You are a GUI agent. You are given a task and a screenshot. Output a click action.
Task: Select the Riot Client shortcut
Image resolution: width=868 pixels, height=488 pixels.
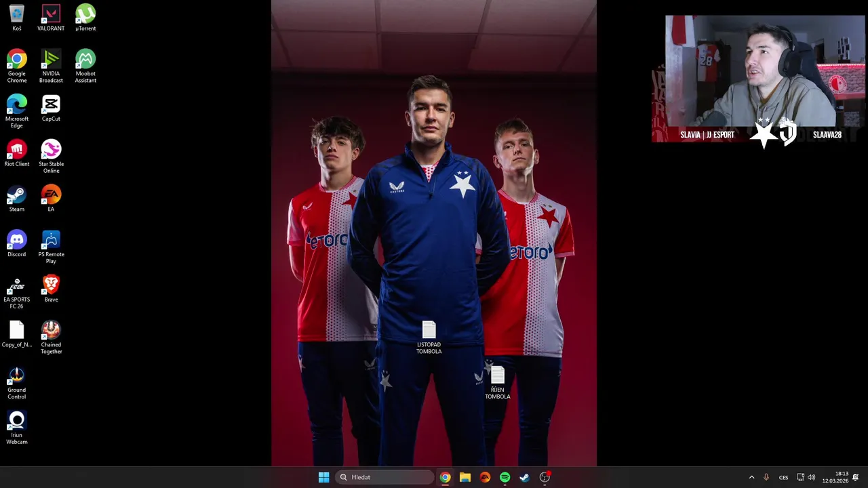click(x=17, y=154)
